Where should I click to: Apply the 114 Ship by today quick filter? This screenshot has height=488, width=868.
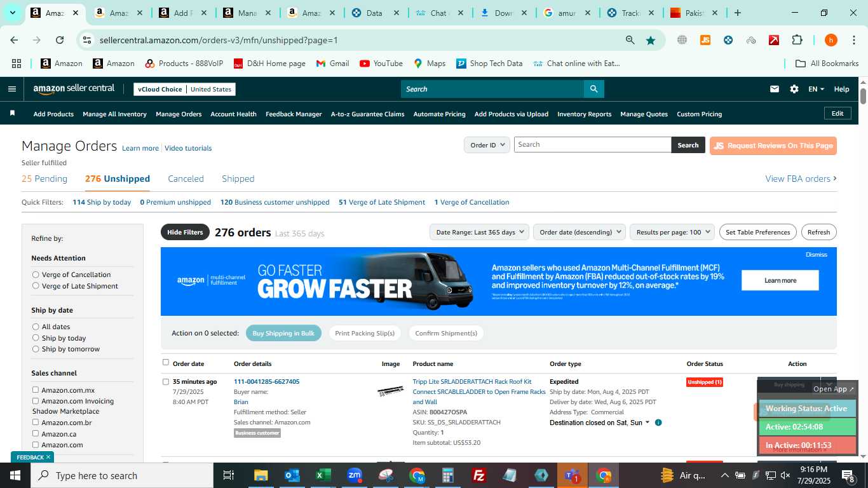click(102, 202)
